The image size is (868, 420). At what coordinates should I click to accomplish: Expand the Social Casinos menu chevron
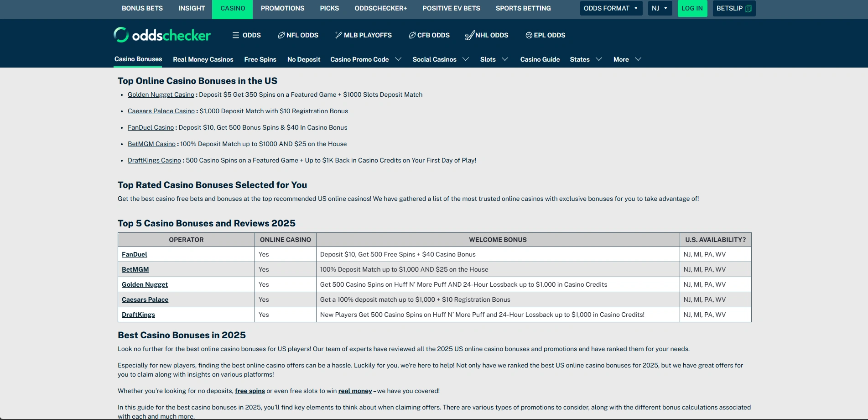point(466,59)
